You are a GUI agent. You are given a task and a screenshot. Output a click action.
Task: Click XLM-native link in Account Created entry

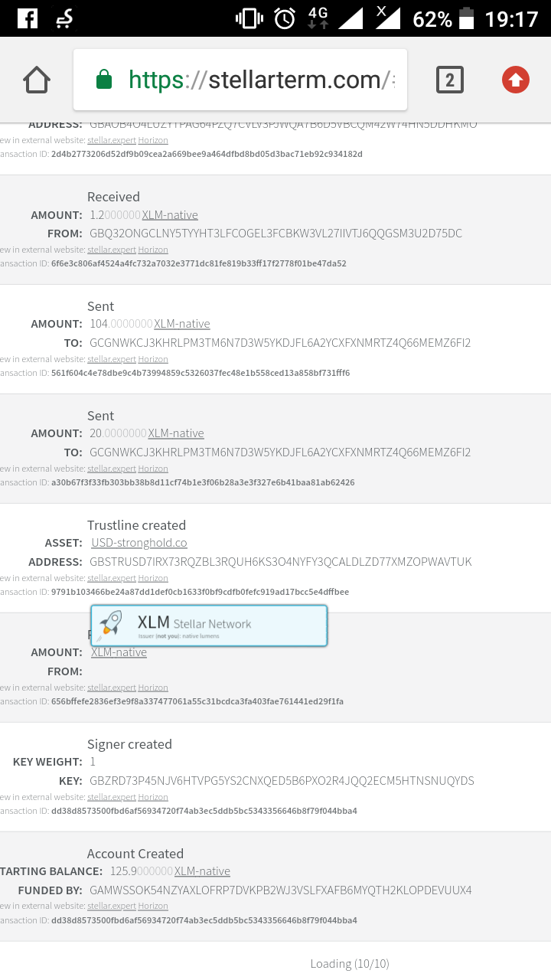pyautogui.click(x=202, y=871)
